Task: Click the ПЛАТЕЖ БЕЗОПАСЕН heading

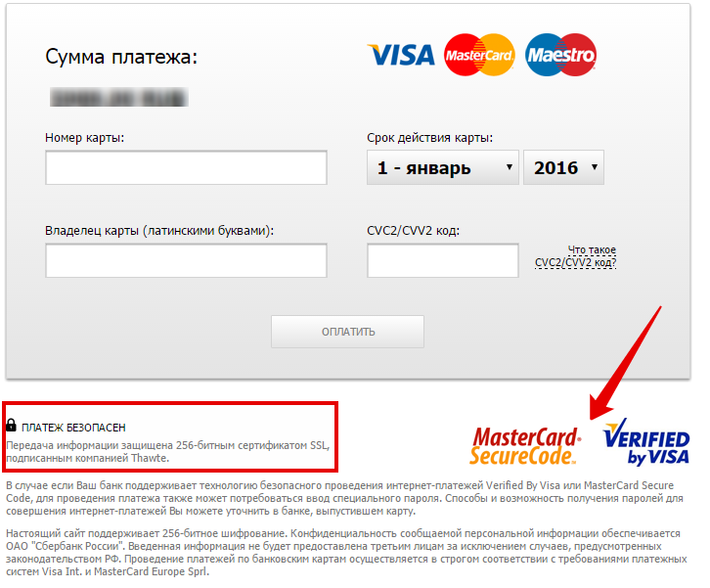Action: 73,428
